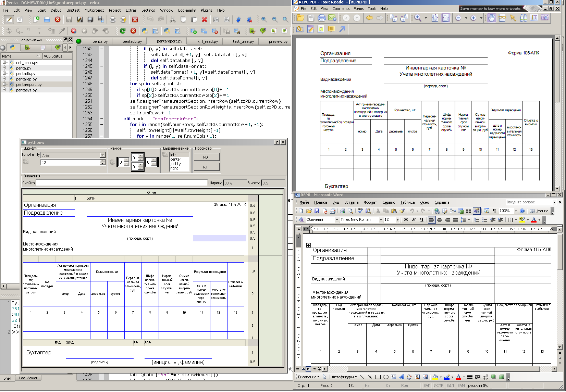Select the Hand tool in Foxit Reader

492,18
